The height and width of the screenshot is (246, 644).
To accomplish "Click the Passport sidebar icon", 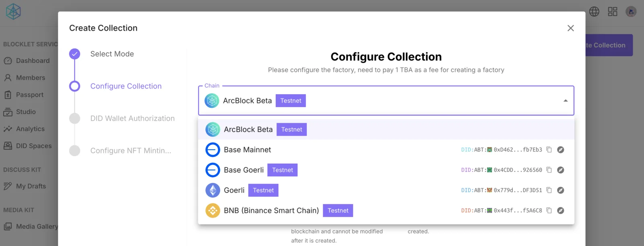I will coord(8,95).
